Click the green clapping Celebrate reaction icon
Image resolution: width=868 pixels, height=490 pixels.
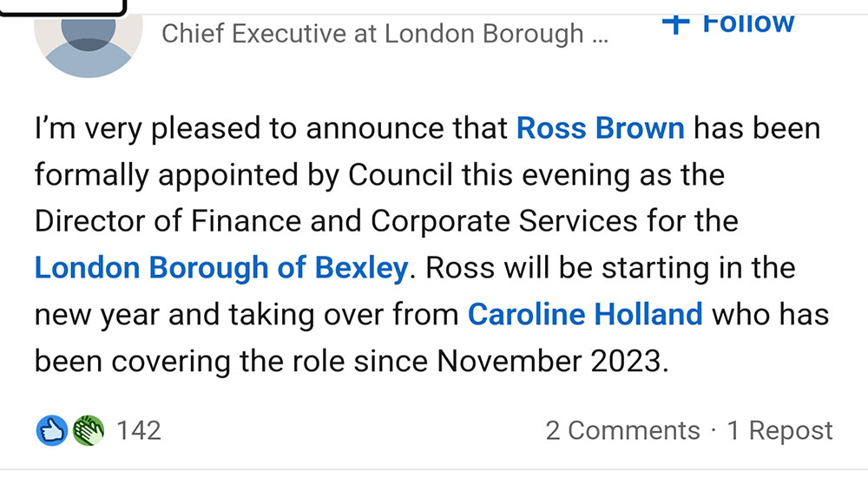tap(89, 430)
